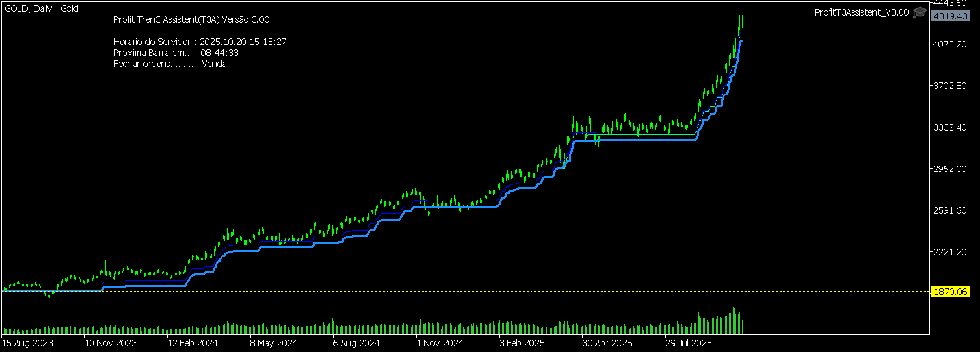Select the GOLD, Daily chart title
Screen dimensions: 980x352
pyautogui.click(x=42, y=8)
